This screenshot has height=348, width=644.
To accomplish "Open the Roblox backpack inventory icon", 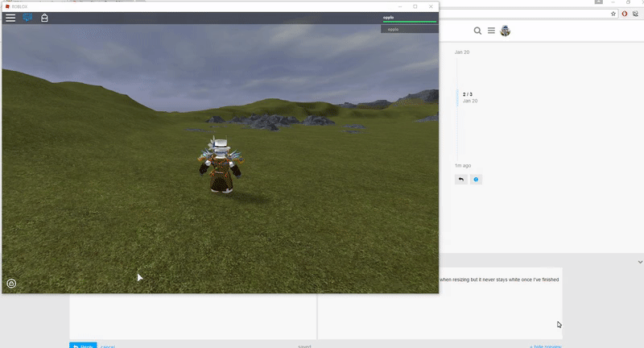I will 44,18.
